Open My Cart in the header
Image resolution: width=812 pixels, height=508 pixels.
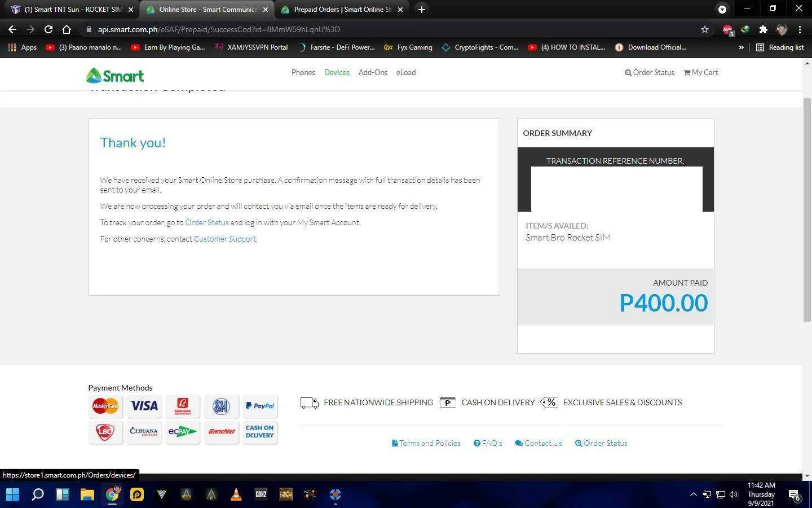pos(701,72)
